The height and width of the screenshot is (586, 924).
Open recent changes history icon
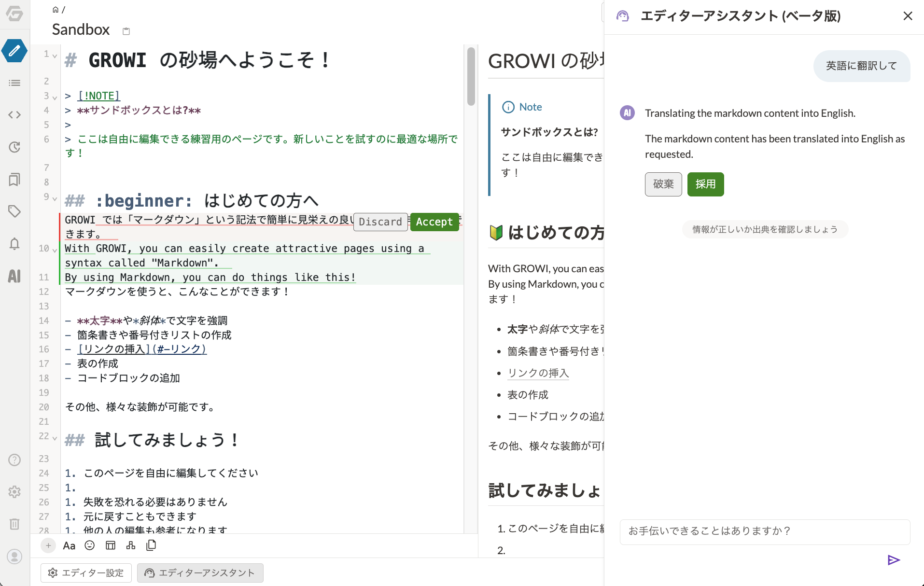pyautogui.click(x=14, y=147)
